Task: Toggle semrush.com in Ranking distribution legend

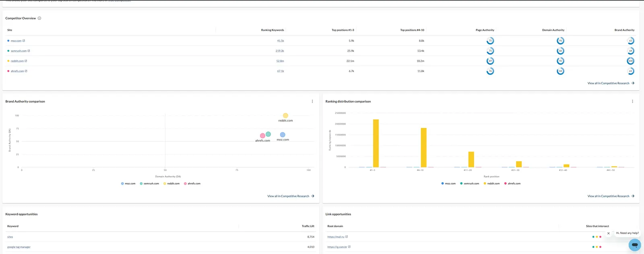Action: 470,183
